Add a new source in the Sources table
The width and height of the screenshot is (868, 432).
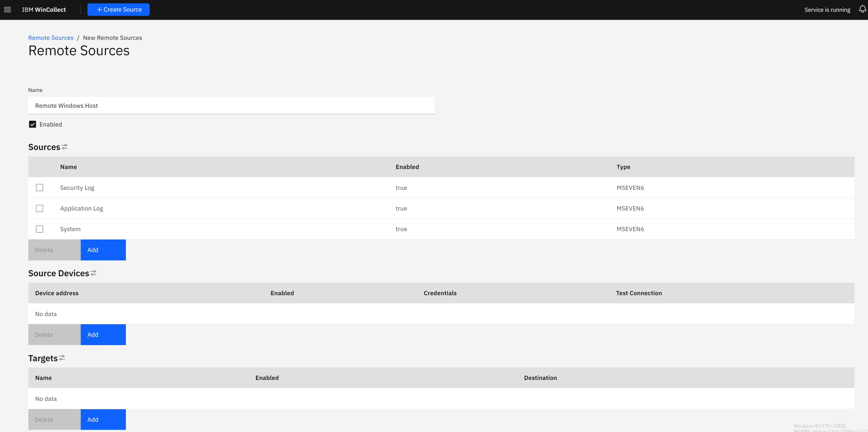103,250
